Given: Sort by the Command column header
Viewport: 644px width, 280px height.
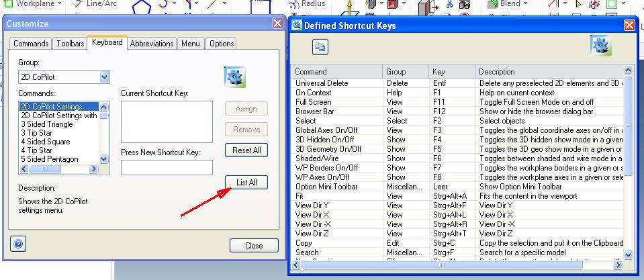Looking at the screenshot, I should click(337, 72).
